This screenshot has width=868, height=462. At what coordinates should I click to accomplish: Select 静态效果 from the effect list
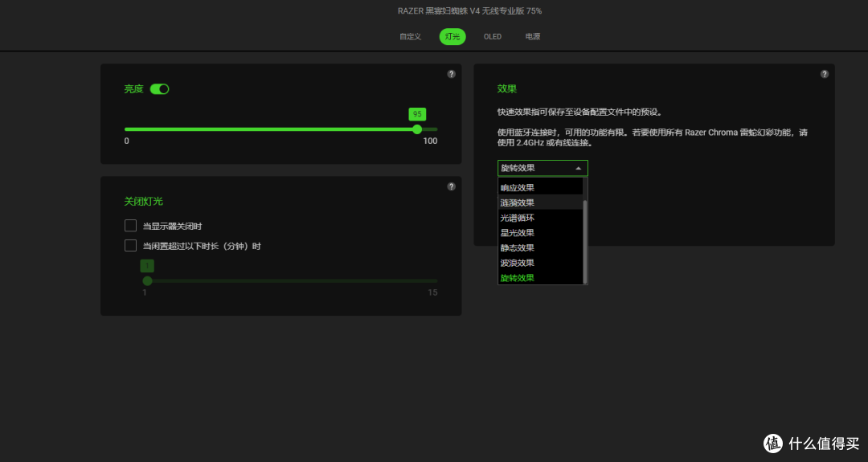[x=540, y=247]
